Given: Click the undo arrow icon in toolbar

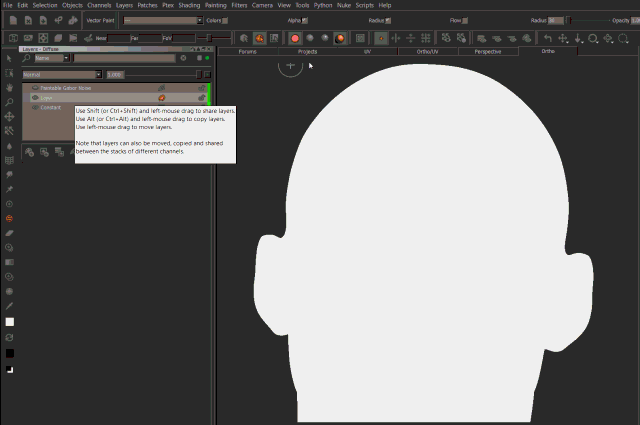Looking at the screenshot, I should pos(547,38).
